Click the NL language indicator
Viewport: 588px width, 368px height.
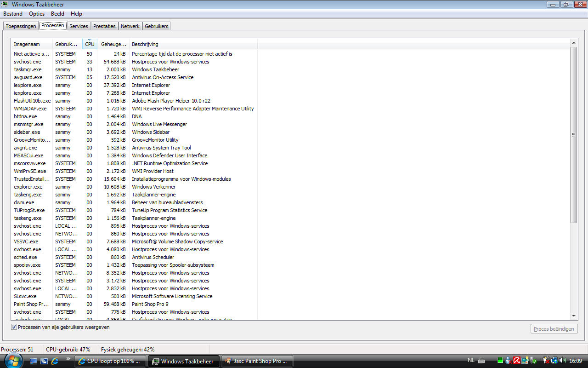point(471,360)
